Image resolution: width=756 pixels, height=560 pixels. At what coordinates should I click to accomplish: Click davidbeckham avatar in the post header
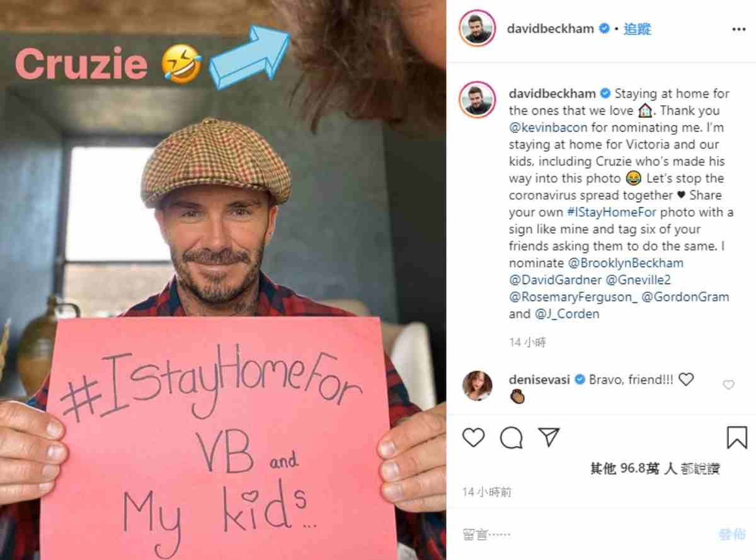(x=476, y=28)
